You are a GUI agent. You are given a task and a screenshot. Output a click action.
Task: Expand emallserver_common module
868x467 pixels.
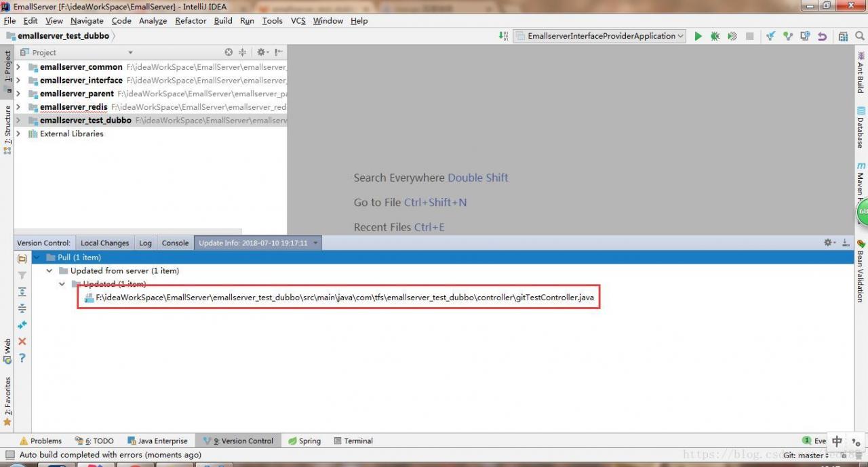pyautogui.click(x=18, y=67)
